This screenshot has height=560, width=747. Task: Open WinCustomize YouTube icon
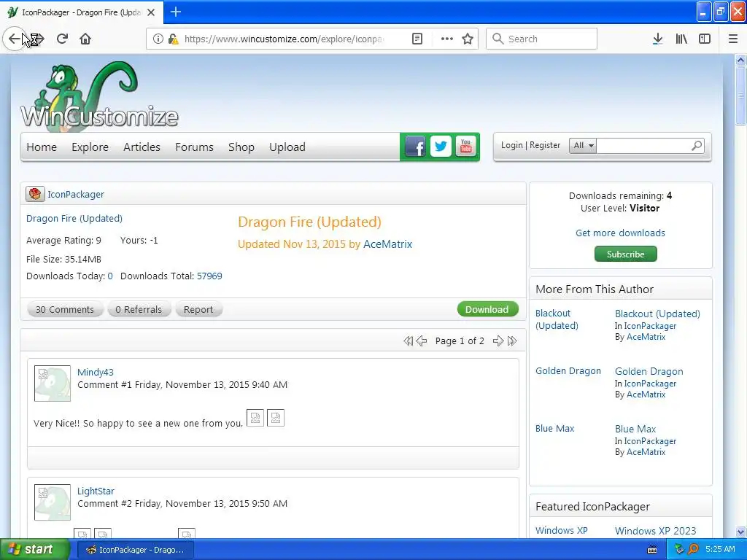click(x=466, y=147)
